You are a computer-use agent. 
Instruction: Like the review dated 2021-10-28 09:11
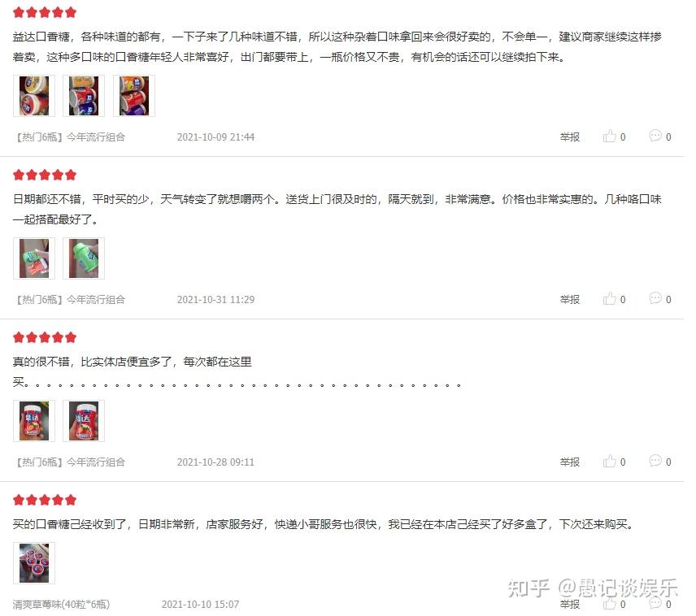(x=615, y=461)
